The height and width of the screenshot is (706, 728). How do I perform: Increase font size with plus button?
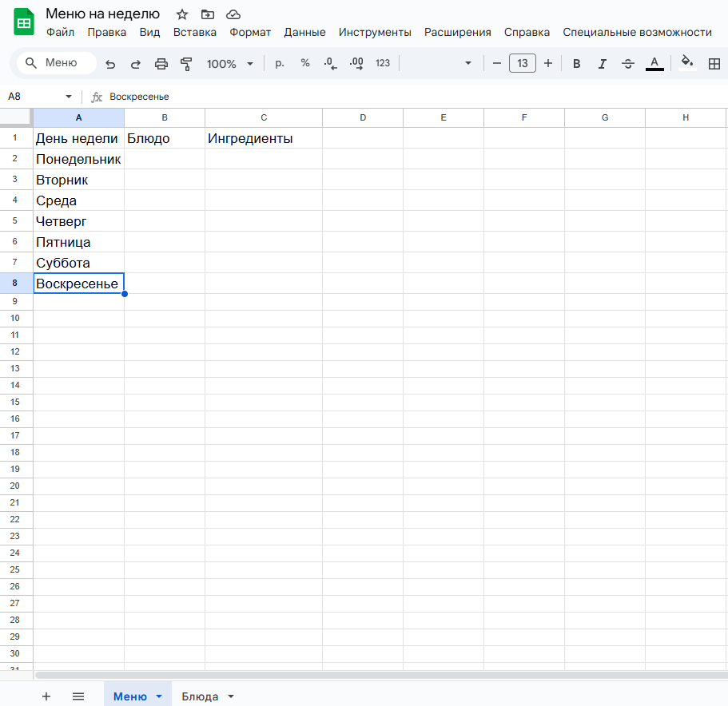pyautogui.click(x=548, y=63)
